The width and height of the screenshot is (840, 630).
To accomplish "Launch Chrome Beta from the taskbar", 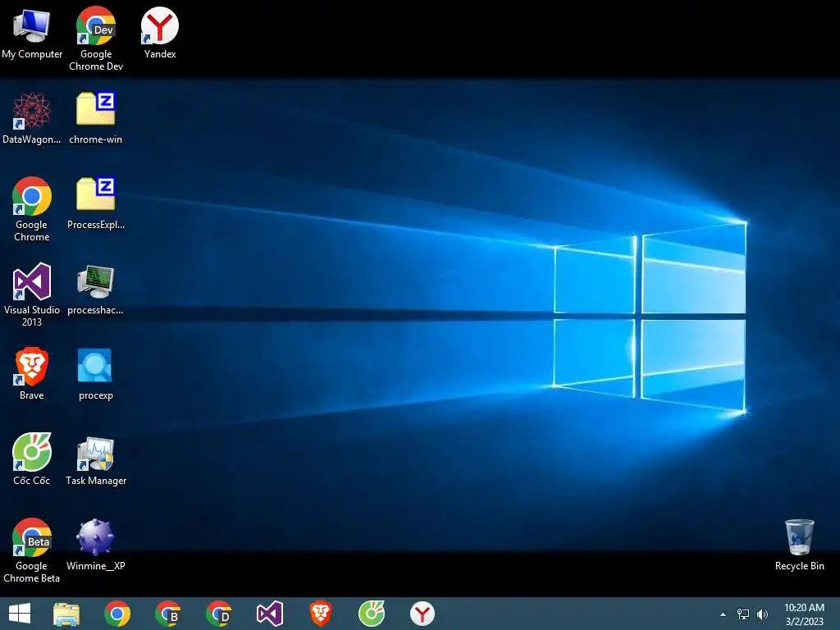I will (x=167, y=614).
